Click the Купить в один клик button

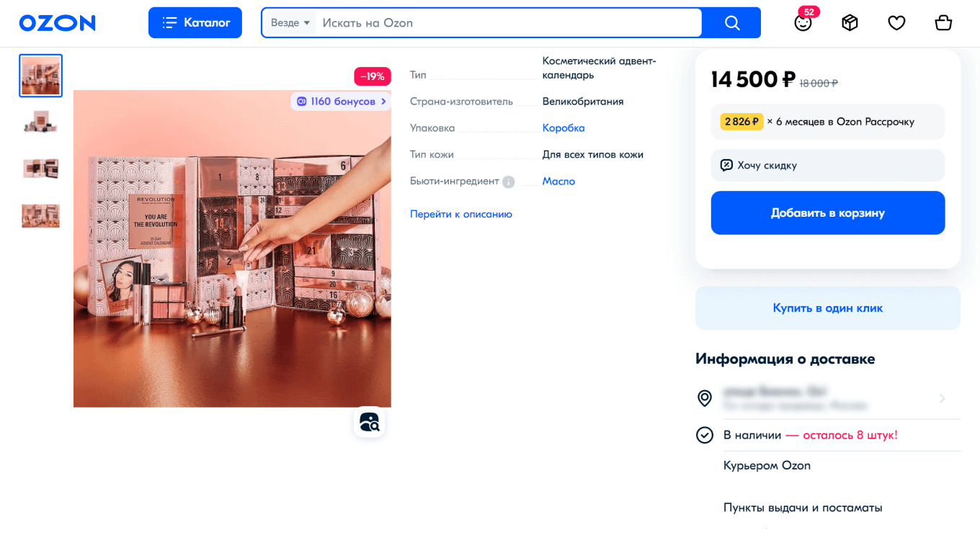[827, 307]
